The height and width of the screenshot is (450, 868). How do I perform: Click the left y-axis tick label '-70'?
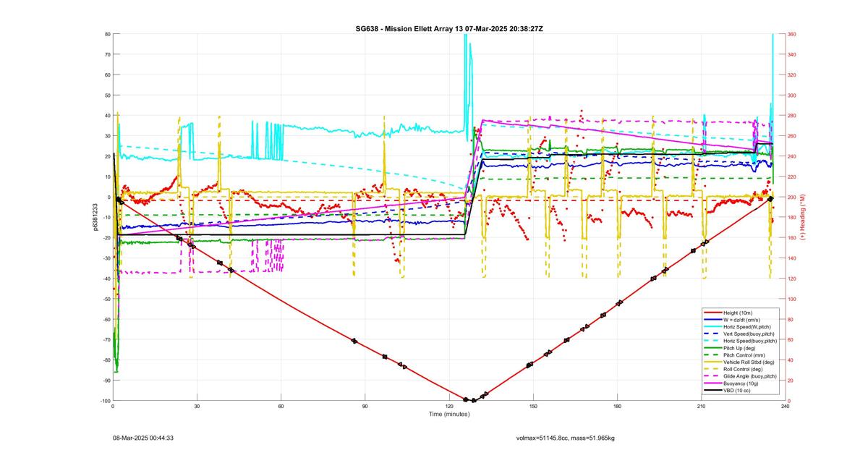point(106,339)
